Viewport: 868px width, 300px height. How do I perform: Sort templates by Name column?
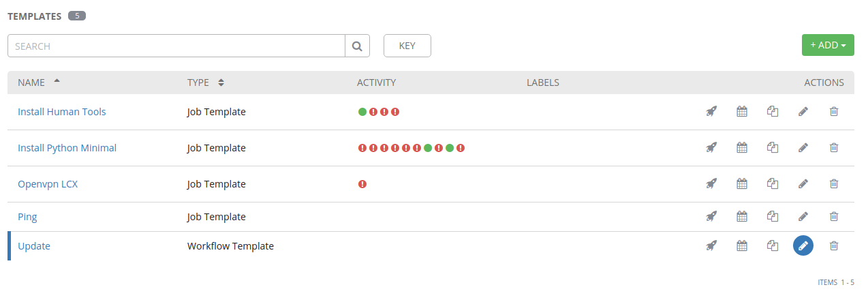pos(38,82)
